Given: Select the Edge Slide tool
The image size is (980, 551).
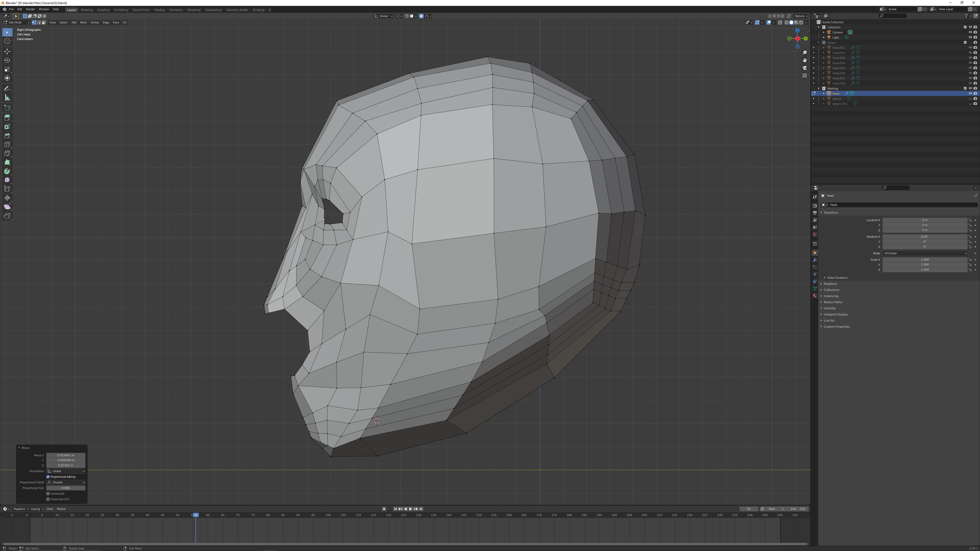Looking at the screenshot, I should [7, 189].
